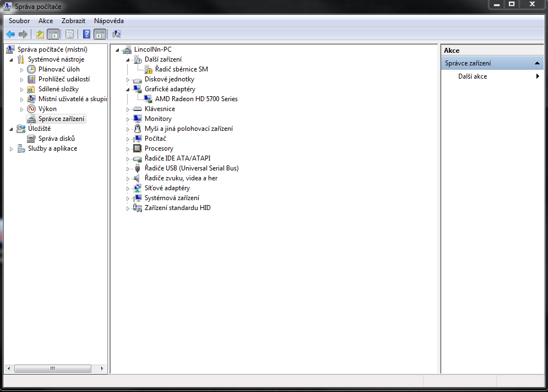Click the blue Back arrow in toolbar

click(x=10, y=34)
